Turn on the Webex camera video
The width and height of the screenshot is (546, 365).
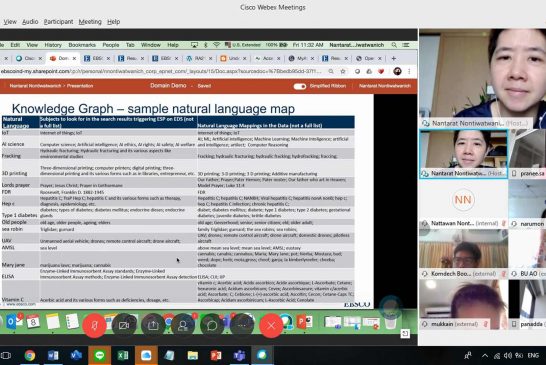point(124,325)
